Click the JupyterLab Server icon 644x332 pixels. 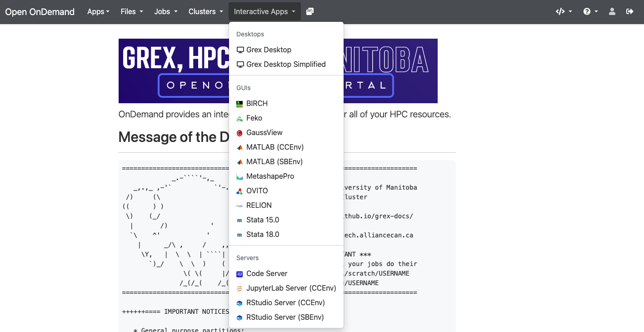tap(240, 288)
